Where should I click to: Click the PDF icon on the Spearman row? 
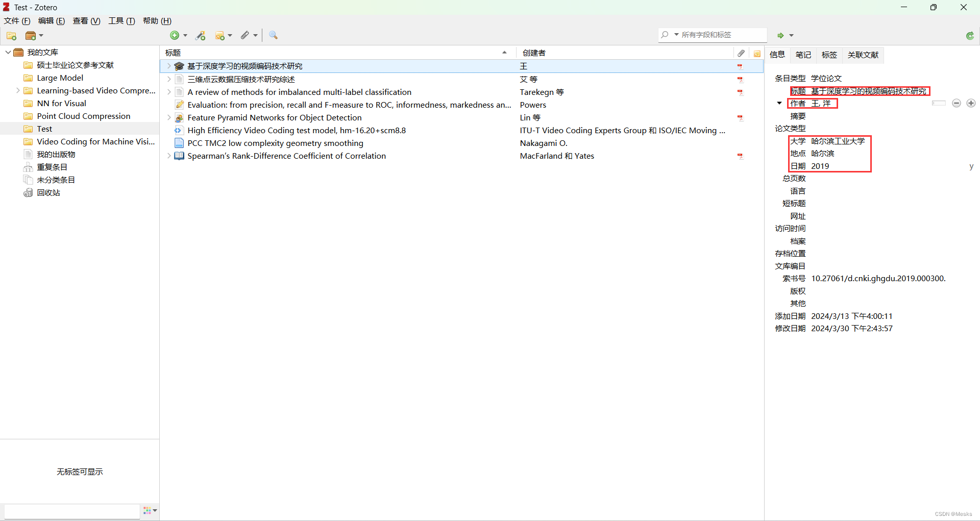pyautogui.click(x=740, y=156)
